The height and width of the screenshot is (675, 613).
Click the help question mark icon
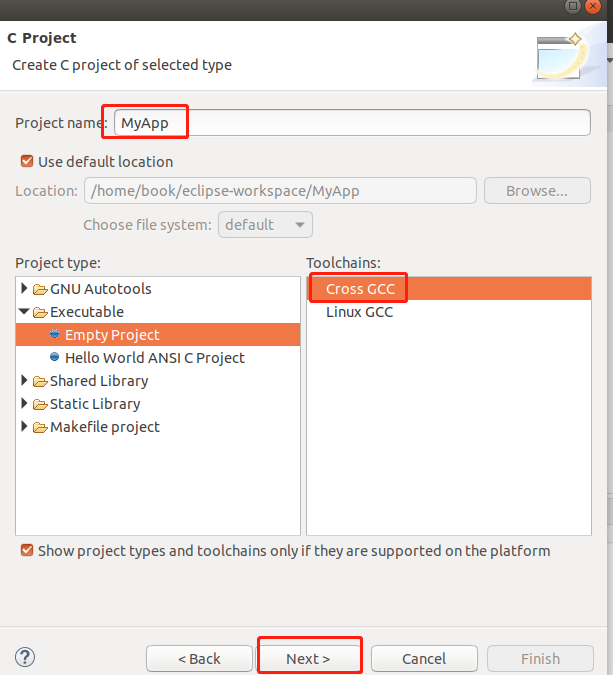(25, 657)
